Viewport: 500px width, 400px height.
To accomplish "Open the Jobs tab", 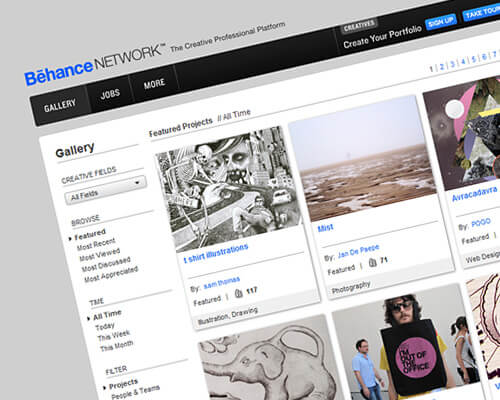I will click(x=110, y=94).
